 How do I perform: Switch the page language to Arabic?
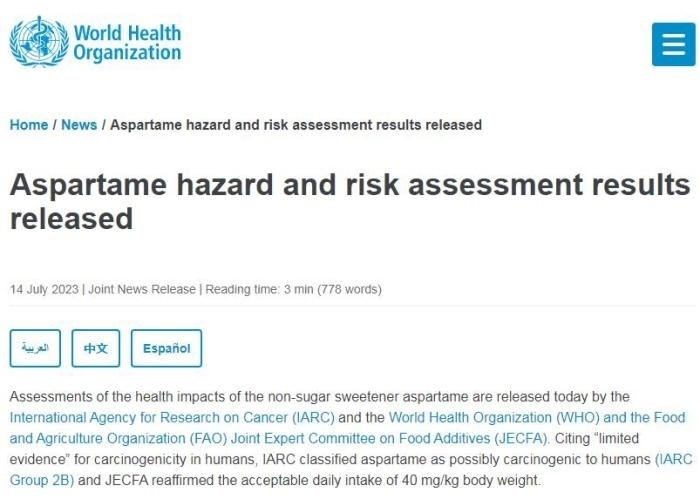tap(35, 348)
